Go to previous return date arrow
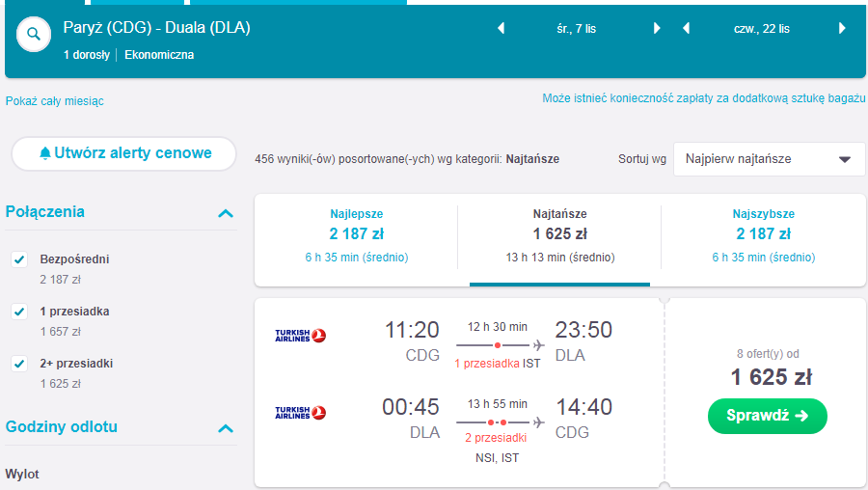868x490 pixels. pyautogui.click(x=686, y=28)
